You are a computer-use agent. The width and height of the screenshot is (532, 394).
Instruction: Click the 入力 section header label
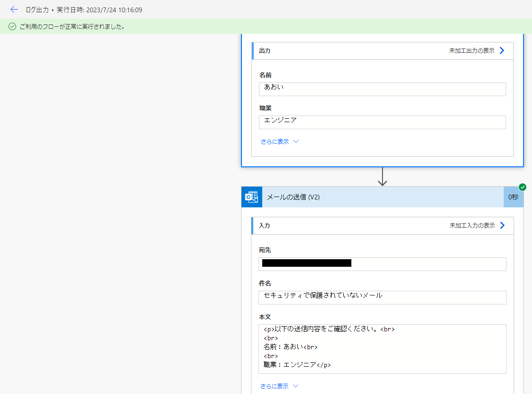(265, 226)
